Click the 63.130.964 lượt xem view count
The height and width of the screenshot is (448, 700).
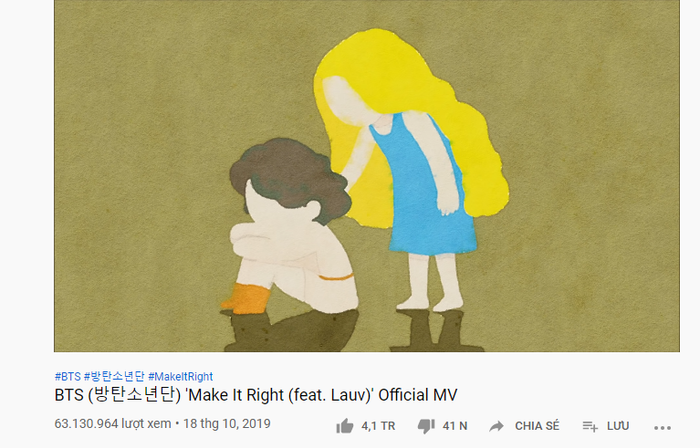113,423
